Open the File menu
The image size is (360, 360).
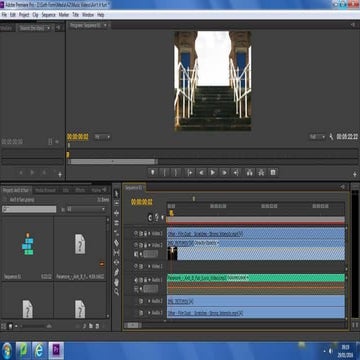[4, 15]
